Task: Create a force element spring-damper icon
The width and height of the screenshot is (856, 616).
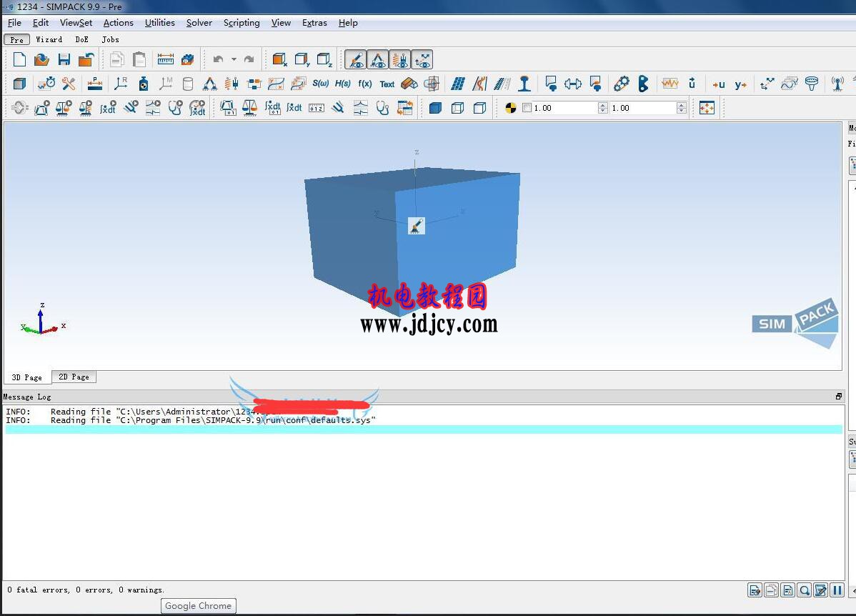Action: pyautogui.click(x=232, y=84)
